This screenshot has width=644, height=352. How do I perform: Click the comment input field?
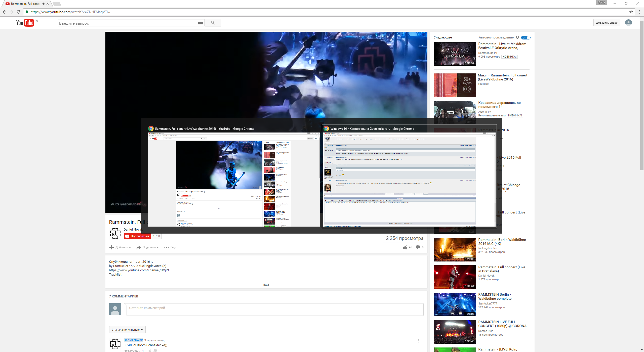[x=275, y=309]
